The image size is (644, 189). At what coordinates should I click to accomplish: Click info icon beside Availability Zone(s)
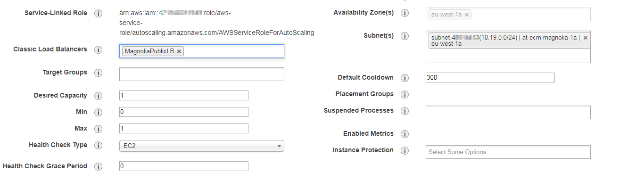tap(405, 13)
